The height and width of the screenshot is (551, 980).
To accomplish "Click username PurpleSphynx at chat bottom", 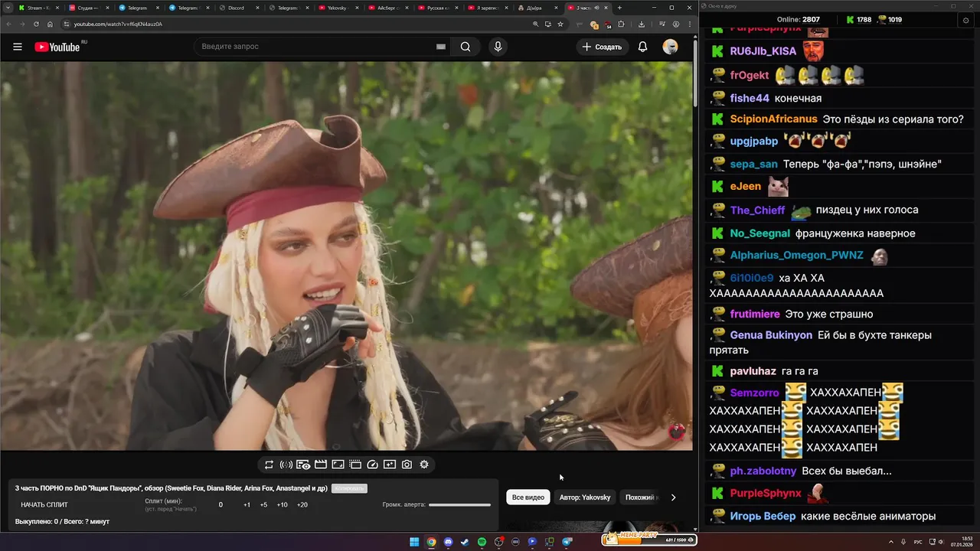I will pyautogui.click(x=766, y=494).
